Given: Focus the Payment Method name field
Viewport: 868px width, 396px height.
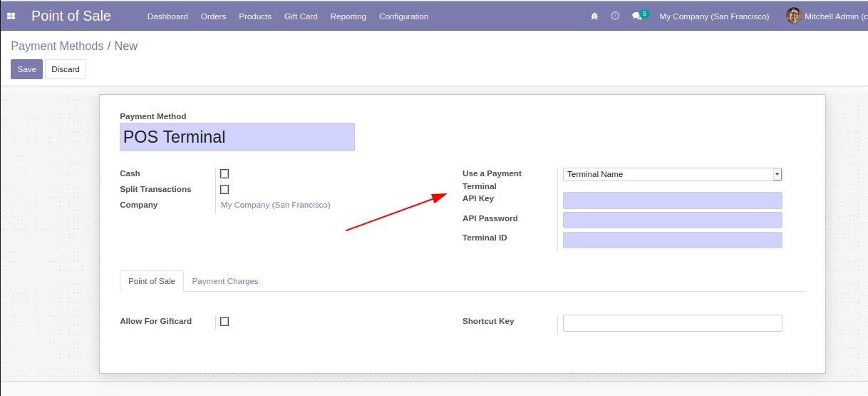Looking at the screenshot, I should pyautogui.click(x=237, y=137).
